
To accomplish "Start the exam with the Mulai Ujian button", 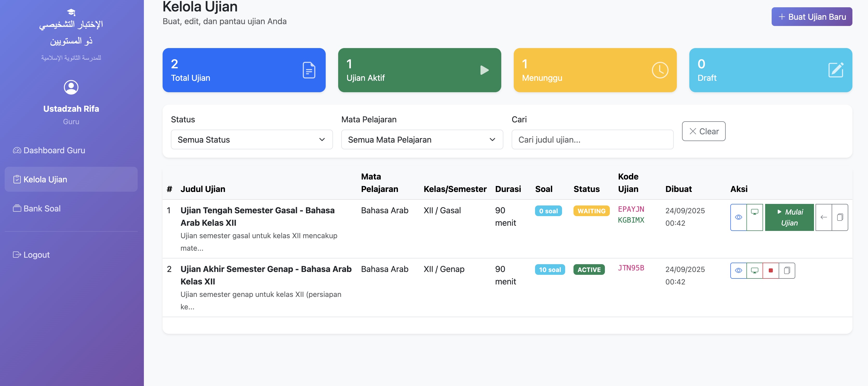I will (789, 217).
